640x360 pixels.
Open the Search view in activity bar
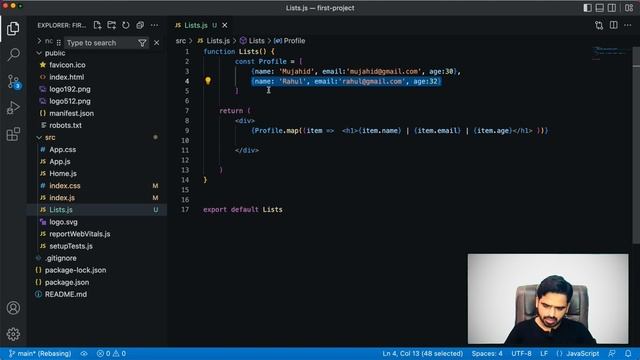pos(13,54)
